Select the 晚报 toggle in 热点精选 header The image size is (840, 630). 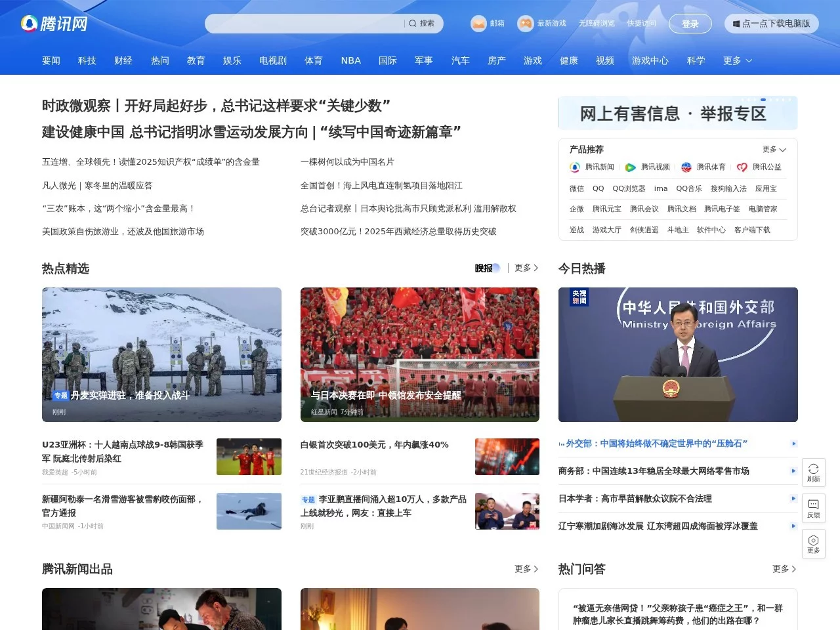coord(486,268)
